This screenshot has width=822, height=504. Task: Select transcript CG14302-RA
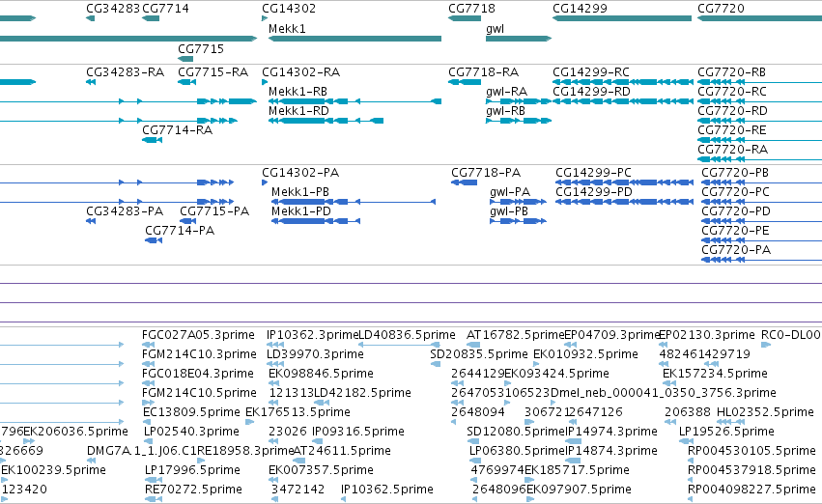[x=301, y=72]
